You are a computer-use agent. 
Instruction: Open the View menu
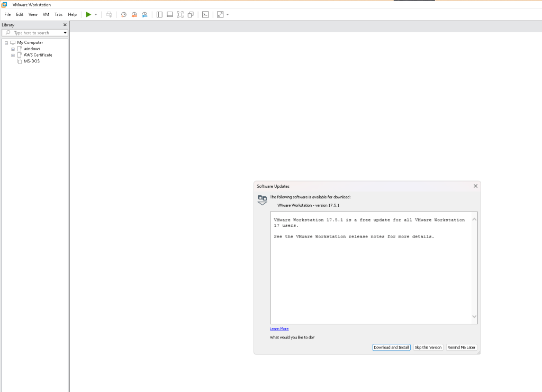pyautogui.click(x=33, y=14)
